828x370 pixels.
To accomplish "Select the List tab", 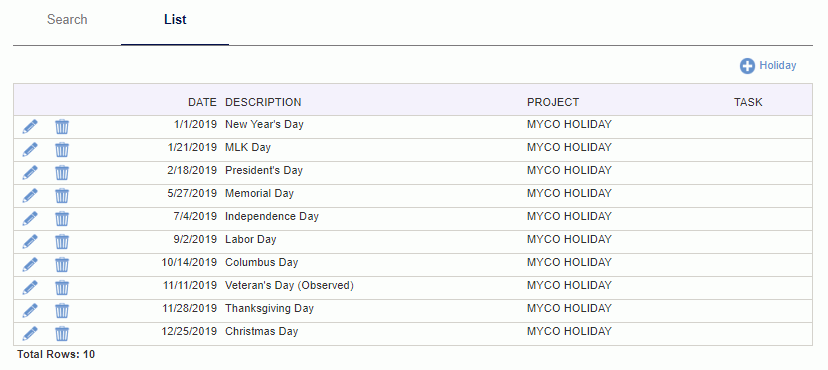I will [175, 20].
